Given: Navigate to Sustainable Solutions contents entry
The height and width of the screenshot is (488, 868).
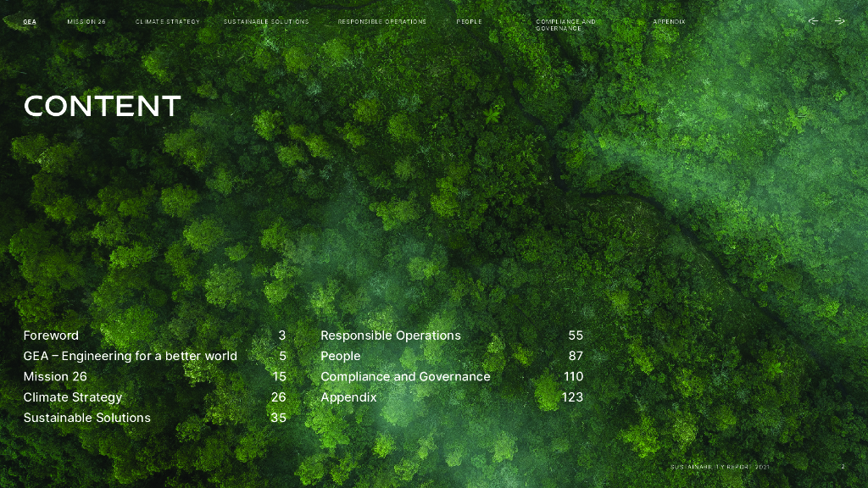Looking at the screenshot, I should (87, 418).
